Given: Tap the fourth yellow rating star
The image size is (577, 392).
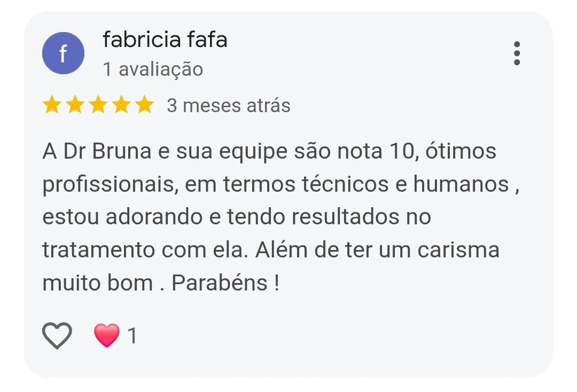Looking at the screenshot, I should point(121,105).
